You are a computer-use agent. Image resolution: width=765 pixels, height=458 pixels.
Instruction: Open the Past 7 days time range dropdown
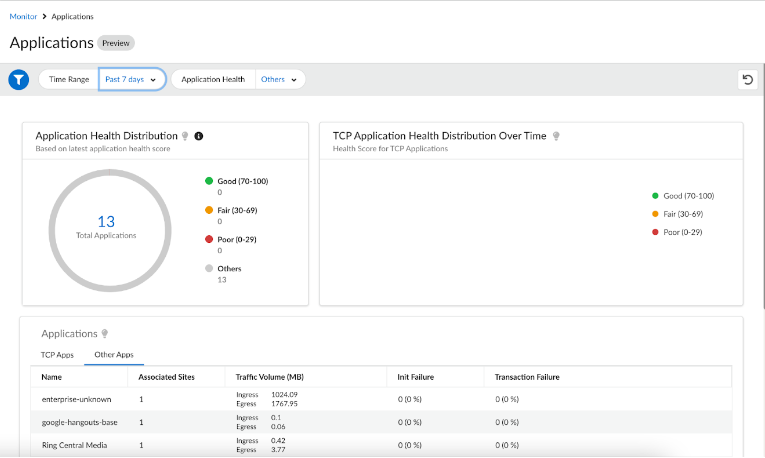pos(131,80)
